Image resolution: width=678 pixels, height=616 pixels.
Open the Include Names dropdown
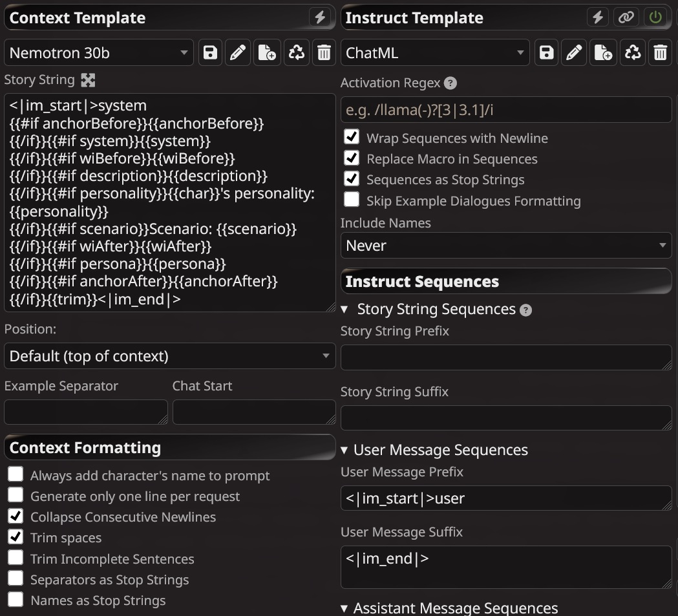point(505,246)
